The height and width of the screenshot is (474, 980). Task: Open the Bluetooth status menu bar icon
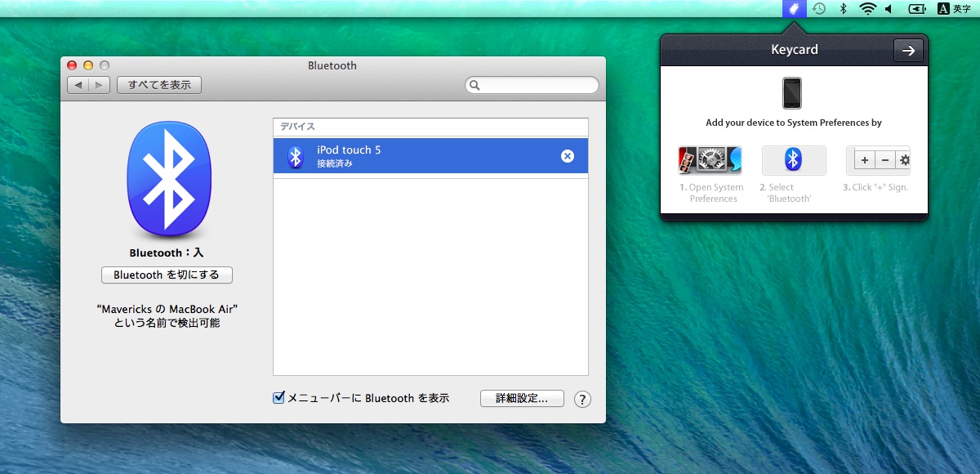point(844,9)
